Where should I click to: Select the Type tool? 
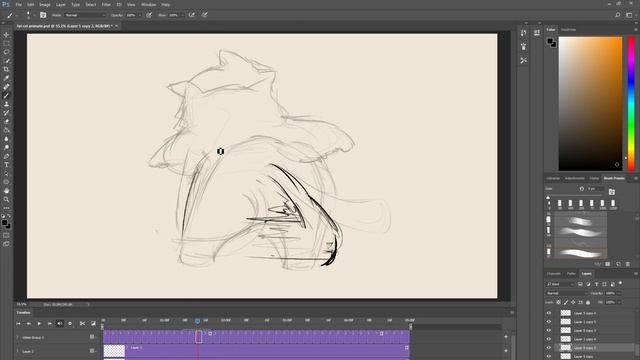[6, 165]
